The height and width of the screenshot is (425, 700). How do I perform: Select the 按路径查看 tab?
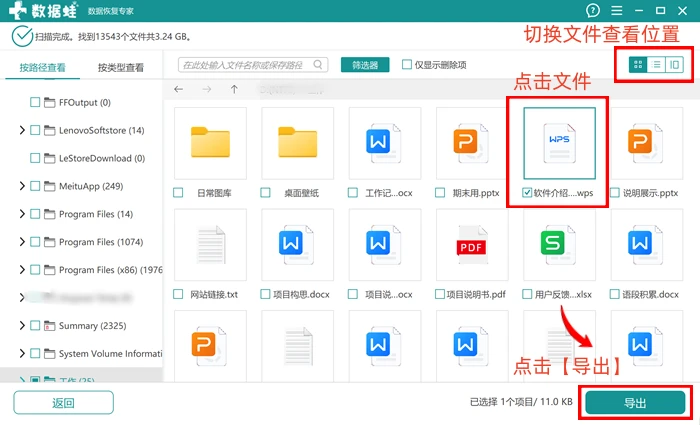click(x=42, y=67)
